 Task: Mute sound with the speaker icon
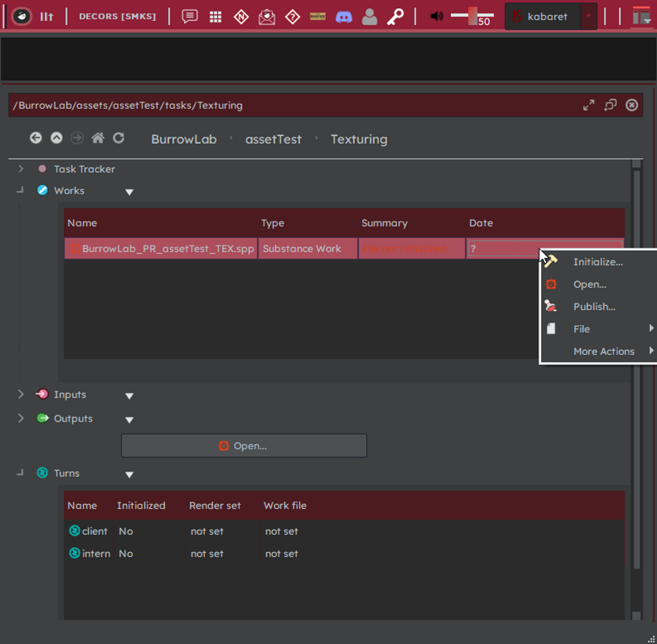pyautogui.click(x=437, y=16)
